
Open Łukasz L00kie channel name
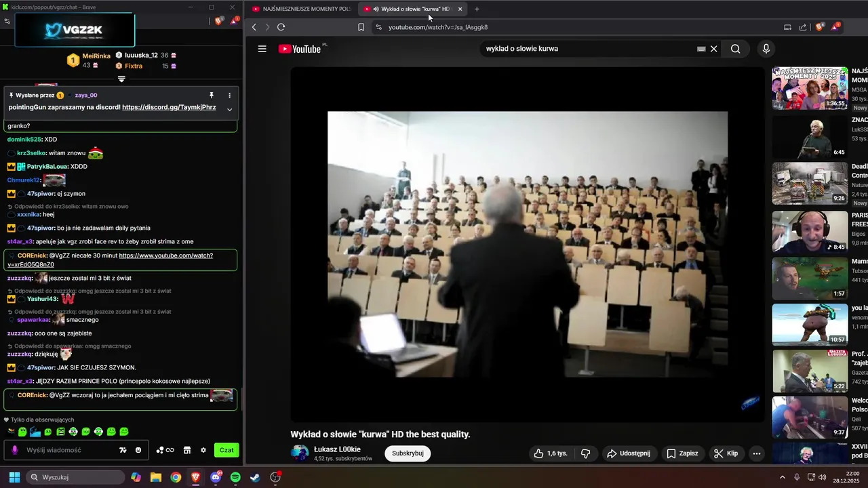pyautogui.click(x=337, y=449)
